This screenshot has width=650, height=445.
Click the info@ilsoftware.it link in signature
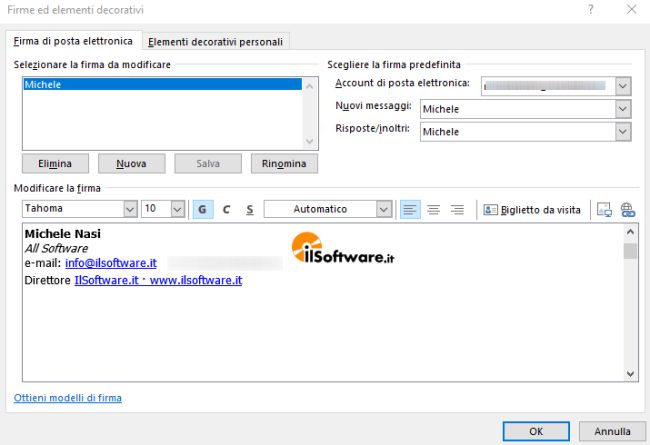tap(111, 263)
